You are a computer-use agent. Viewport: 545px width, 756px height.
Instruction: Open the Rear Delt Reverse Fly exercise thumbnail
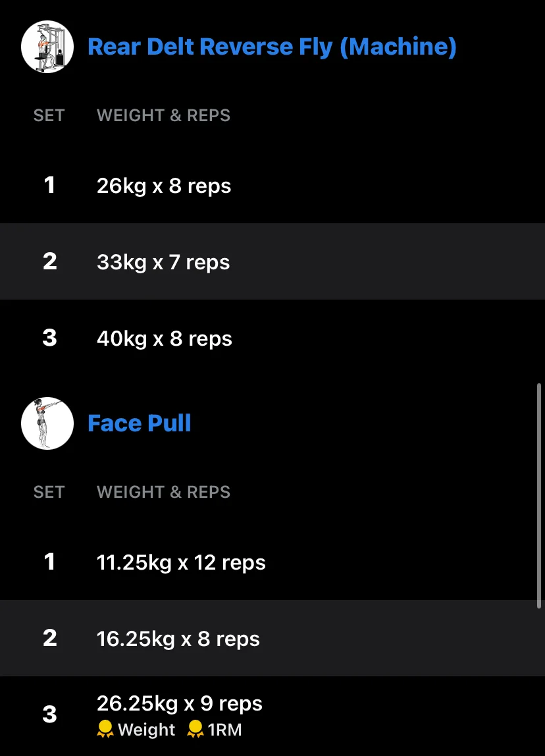click(x=47, y=47)
